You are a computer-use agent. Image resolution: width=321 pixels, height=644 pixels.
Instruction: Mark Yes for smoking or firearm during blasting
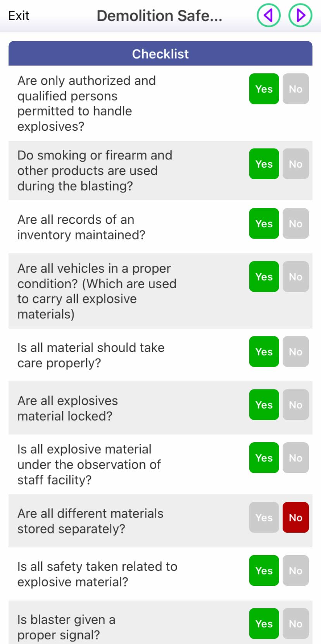pos(264,164)
